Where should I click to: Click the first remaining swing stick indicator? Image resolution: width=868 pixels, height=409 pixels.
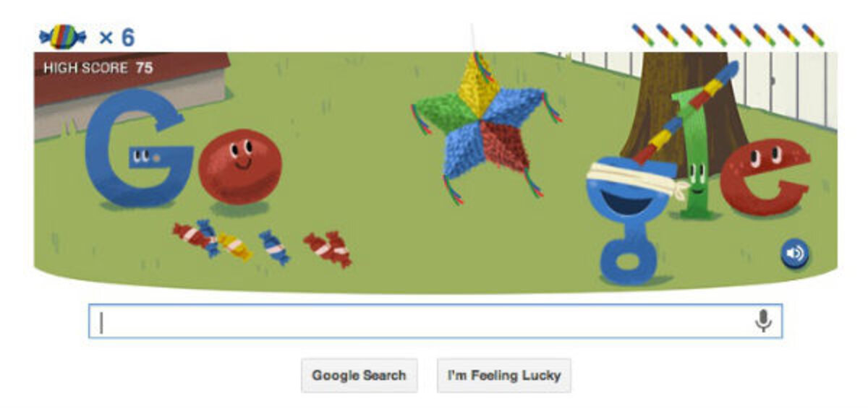[643, 35]
